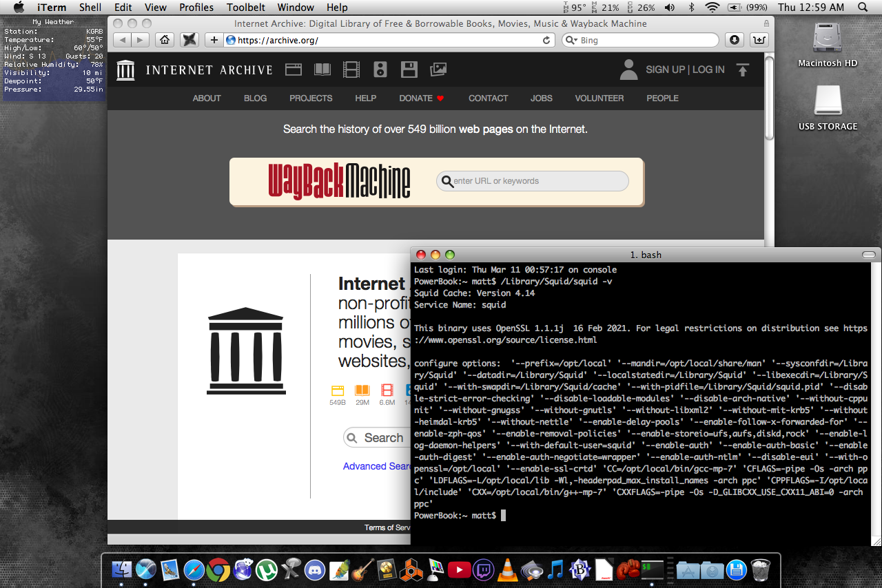882x588 pixels.
Task: Click the browser address bar showing archive.org
Action: 389,40
